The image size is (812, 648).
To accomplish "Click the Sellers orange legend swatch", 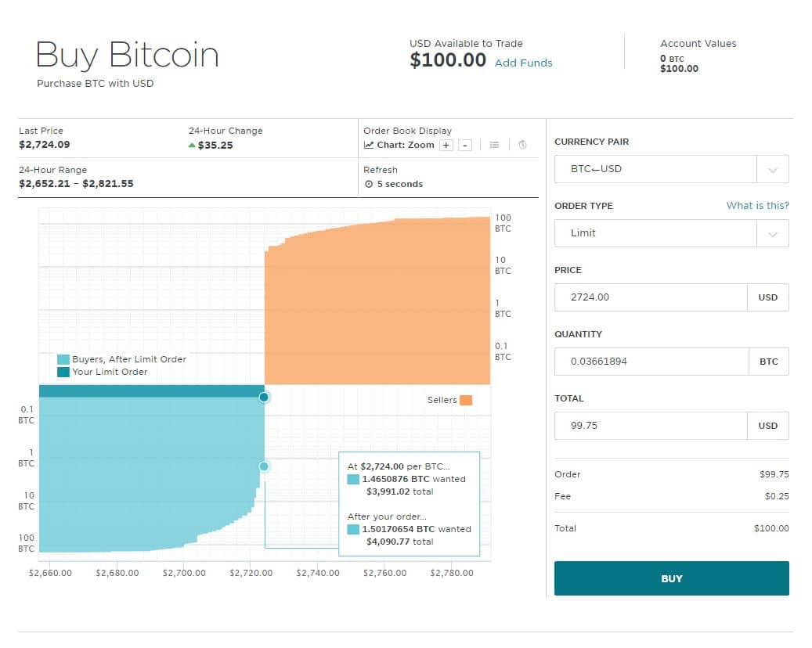I will [466, 399].
